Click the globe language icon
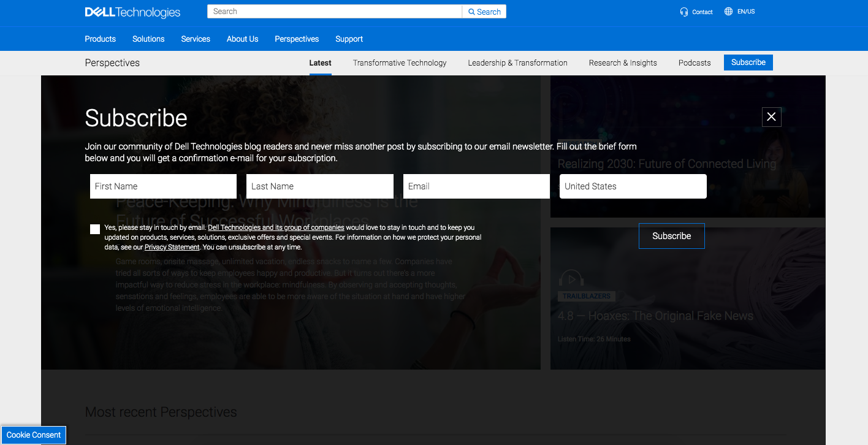Screen dimensions: 868x445 tap(728, 12)
